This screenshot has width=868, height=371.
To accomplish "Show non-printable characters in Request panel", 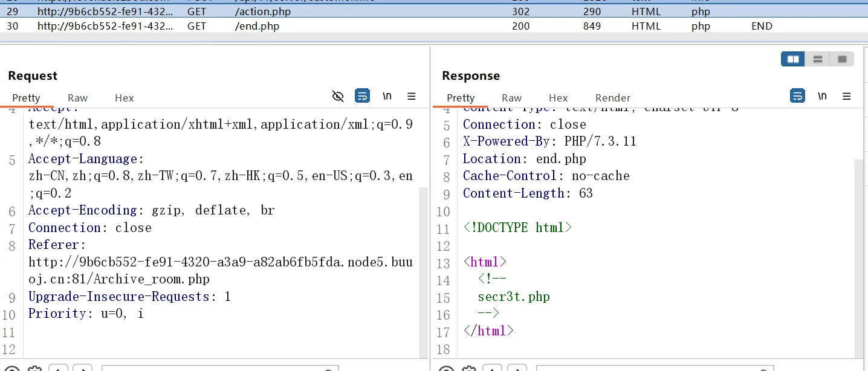I will pyautogui.click(x=387, y=96).
